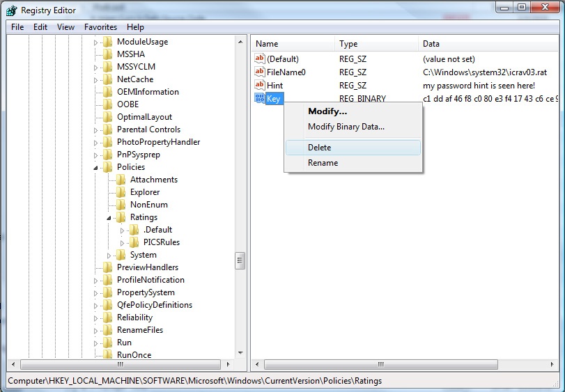Viewport: 565px width, 392px height.
Task: Click the tree pane vertical scrollbar thumb
Action: coord(240,260)
